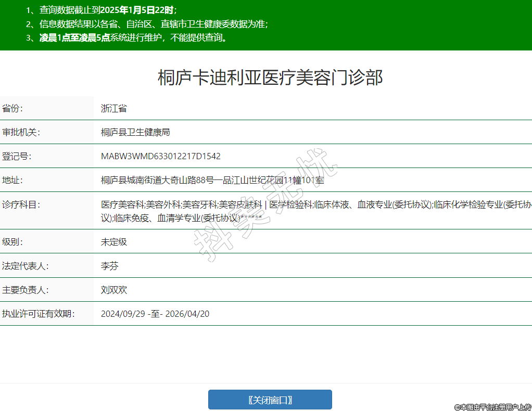Select the level value 未定级

click(113, 241)
